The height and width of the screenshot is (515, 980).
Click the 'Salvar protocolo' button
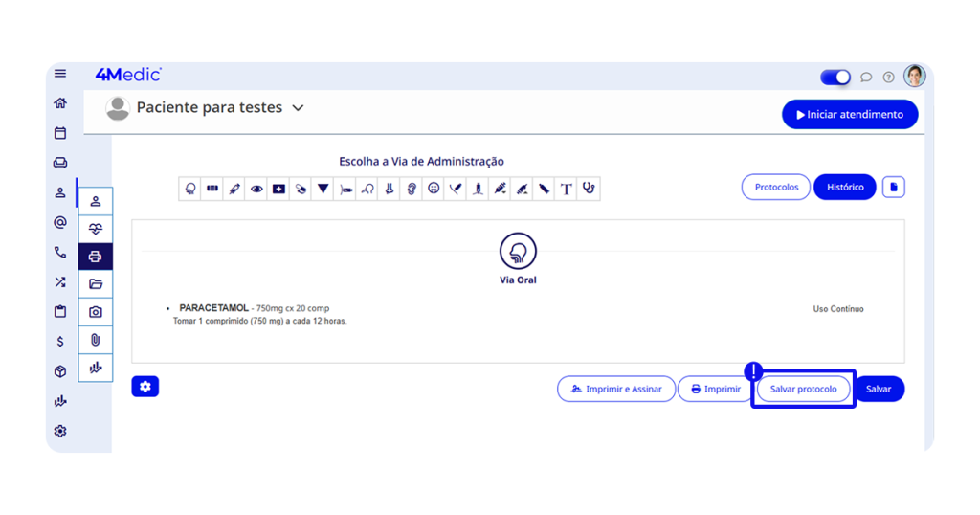(803, 389)
